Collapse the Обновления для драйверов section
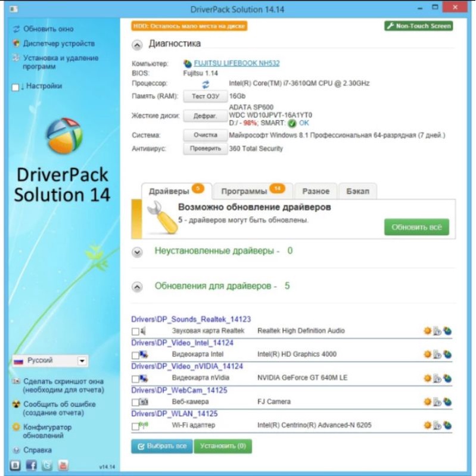The width and height of the screenshot is (476, 476). pyautogui.click(x=137, y=287)
